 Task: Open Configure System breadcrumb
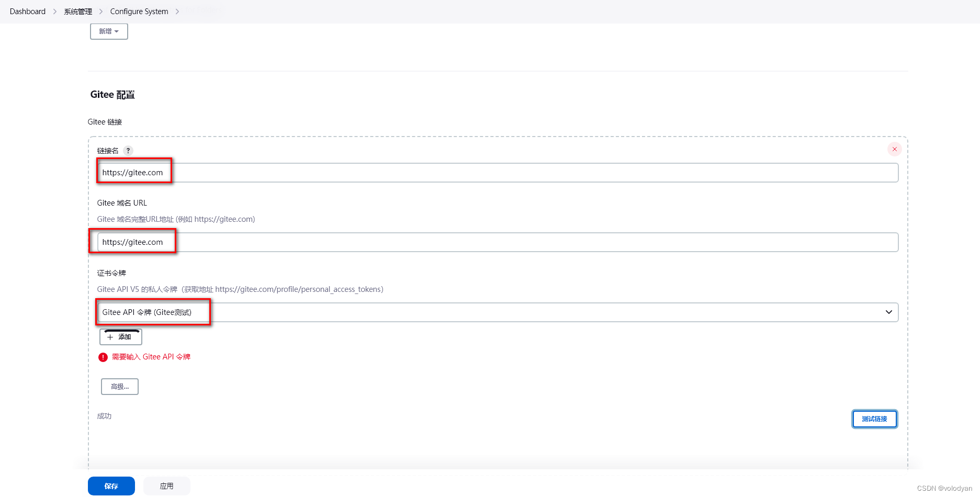tap(139, 12)
